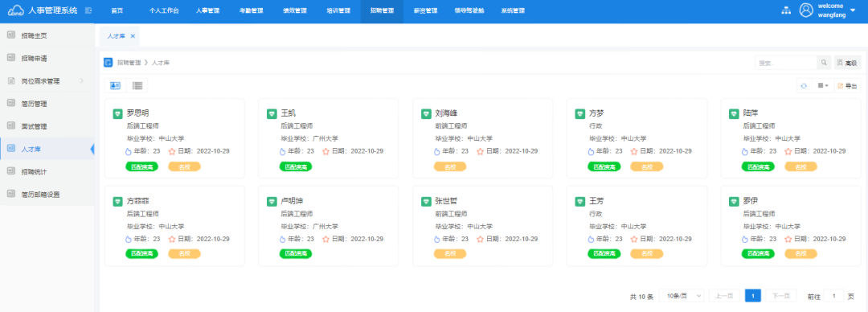Click the search magnifier icon
The image size is (868, 312).
[x=824, y=64]
